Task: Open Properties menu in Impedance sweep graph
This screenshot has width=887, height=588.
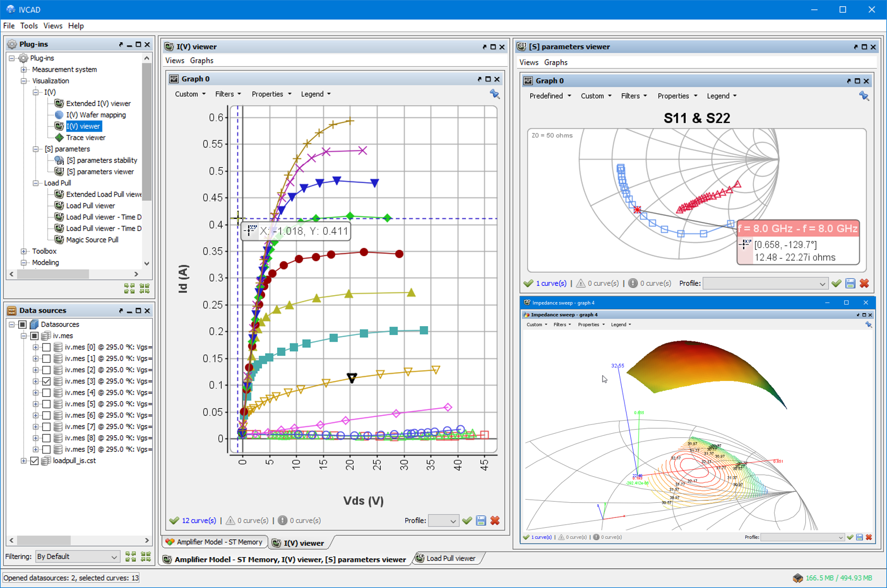Action: pos(591,325)
